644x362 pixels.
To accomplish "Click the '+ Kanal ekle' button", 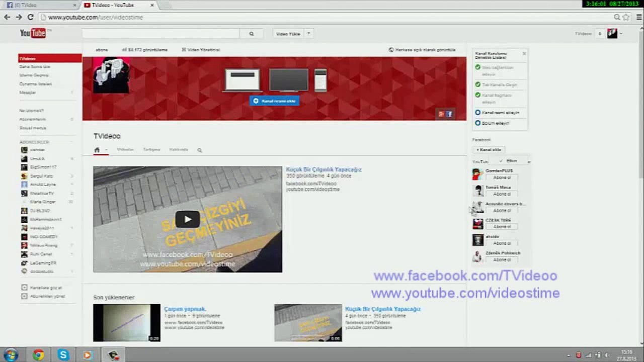I will (489, 150).
